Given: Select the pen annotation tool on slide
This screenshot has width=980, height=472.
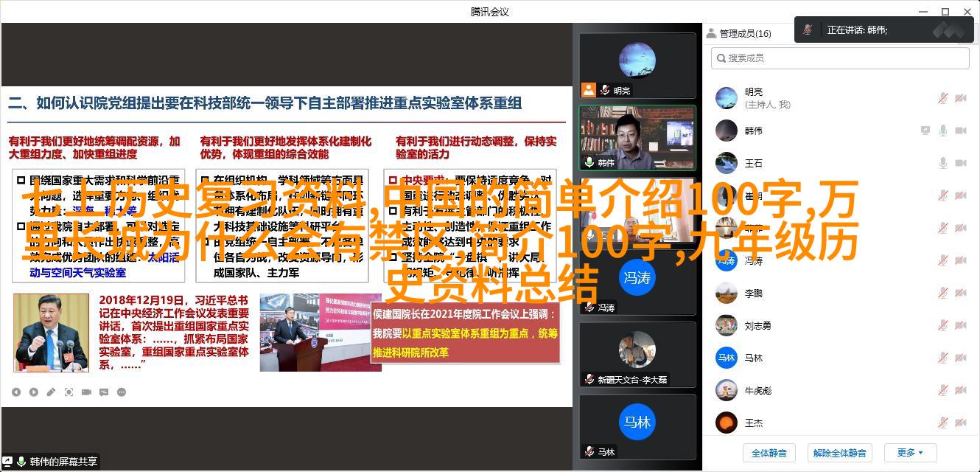Looking at the screenshot, I should click(52, 392).
